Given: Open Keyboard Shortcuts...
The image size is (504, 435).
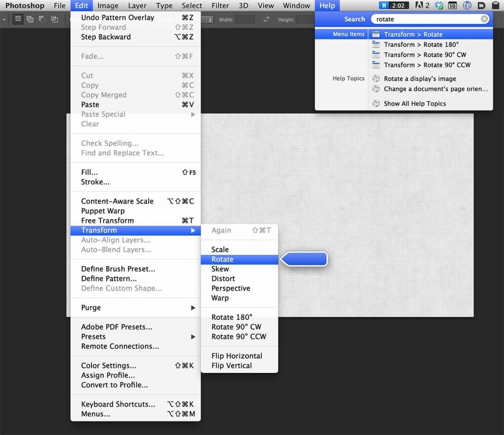Looking at the screenshot, I should (136, 404).
